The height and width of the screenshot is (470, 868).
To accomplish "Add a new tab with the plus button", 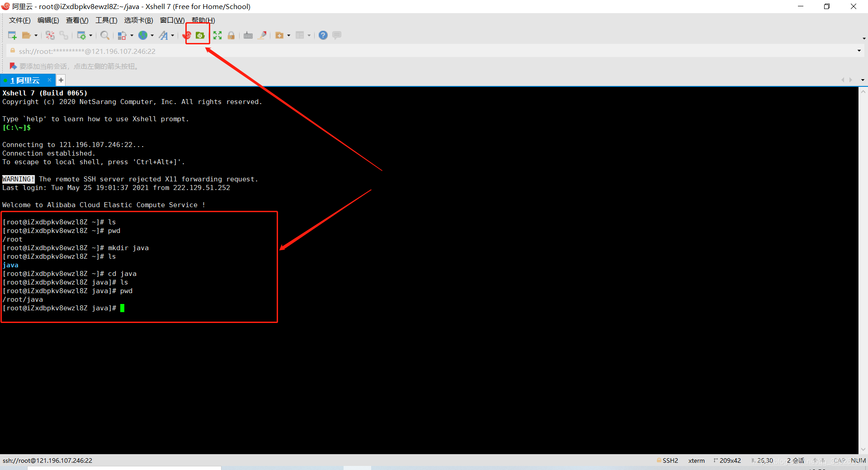I will click(x=61, y=80).
